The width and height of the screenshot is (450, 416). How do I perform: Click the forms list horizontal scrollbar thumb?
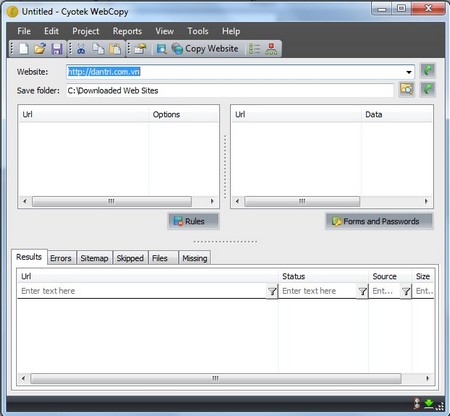pyautogui.click(x=302, y=201)
